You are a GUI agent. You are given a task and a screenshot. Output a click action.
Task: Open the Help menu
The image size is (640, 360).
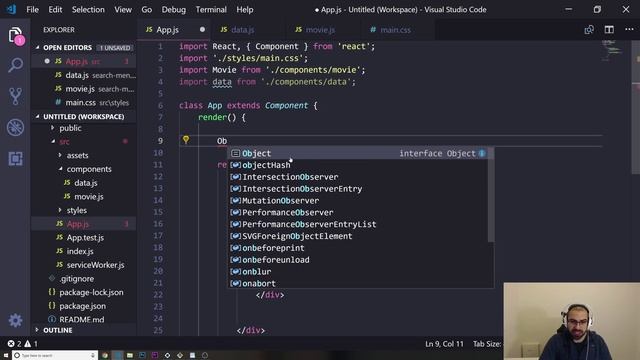pyautogui.click(x=244, y=9)
